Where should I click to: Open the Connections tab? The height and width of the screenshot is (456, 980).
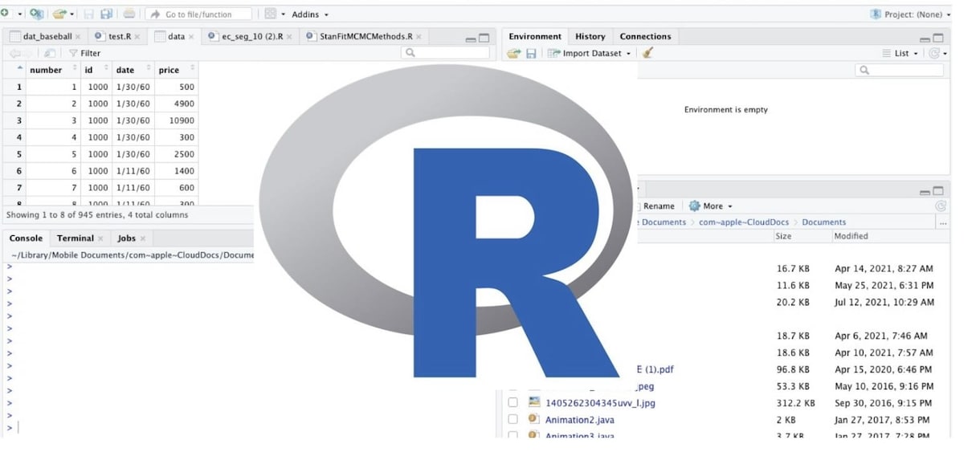(645, 36)
